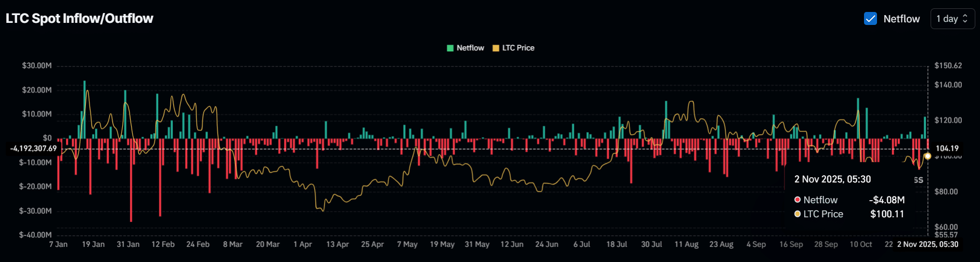Click the tooltip date 2 Nov 2025, 05:30

coord(832,179)
